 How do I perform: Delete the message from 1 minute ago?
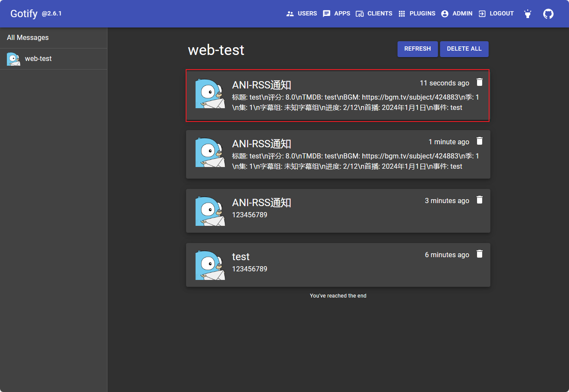coord(480,141)
